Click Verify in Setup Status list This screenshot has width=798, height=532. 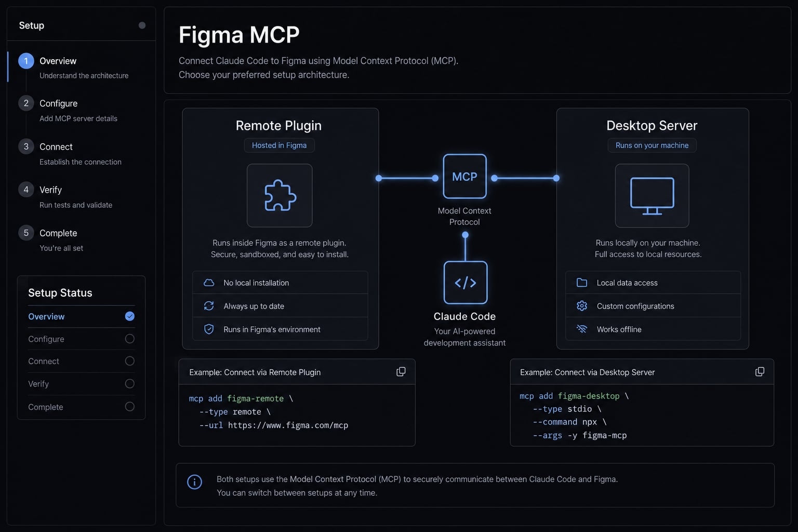[x=38, y=384]
